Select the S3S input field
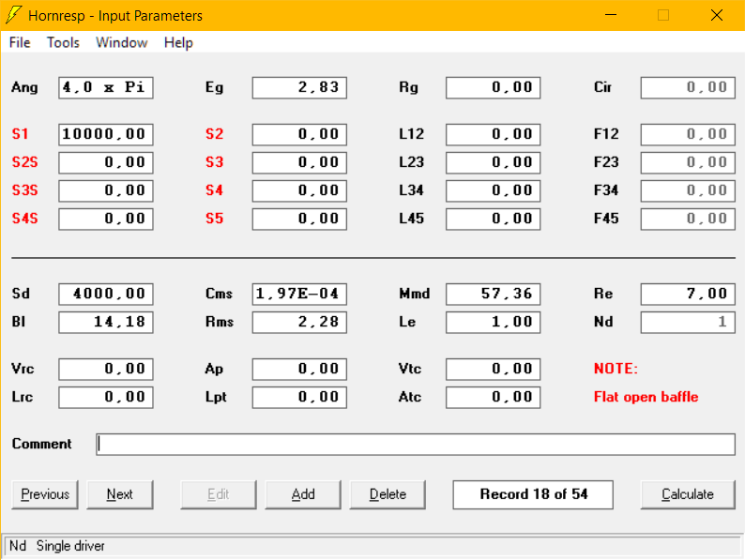 (106, 190)
